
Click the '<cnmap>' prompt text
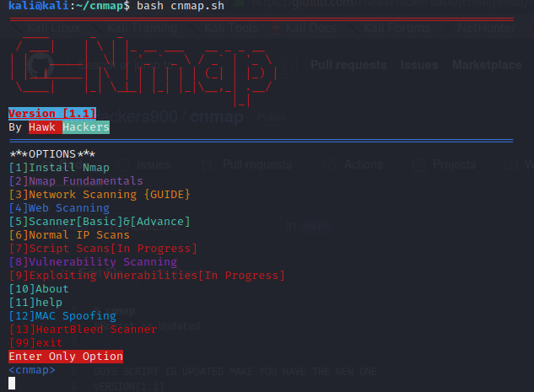32,370
